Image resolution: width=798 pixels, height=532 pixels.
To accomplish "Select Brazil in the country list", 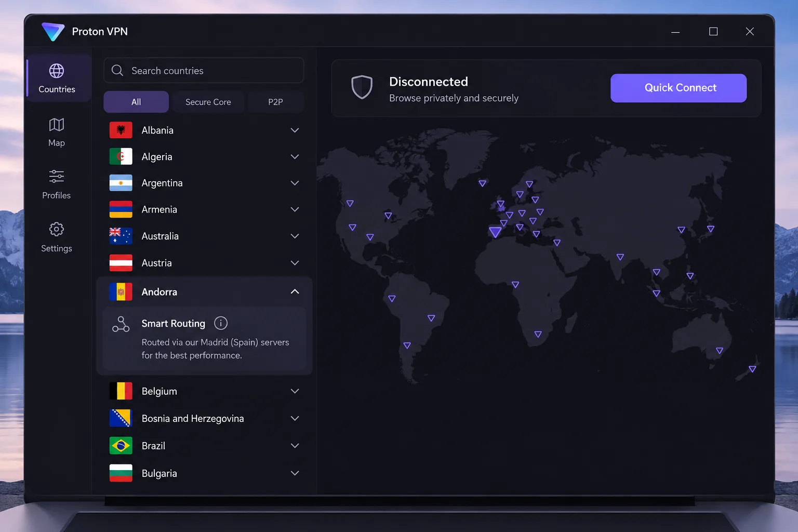I will point(204,446).
